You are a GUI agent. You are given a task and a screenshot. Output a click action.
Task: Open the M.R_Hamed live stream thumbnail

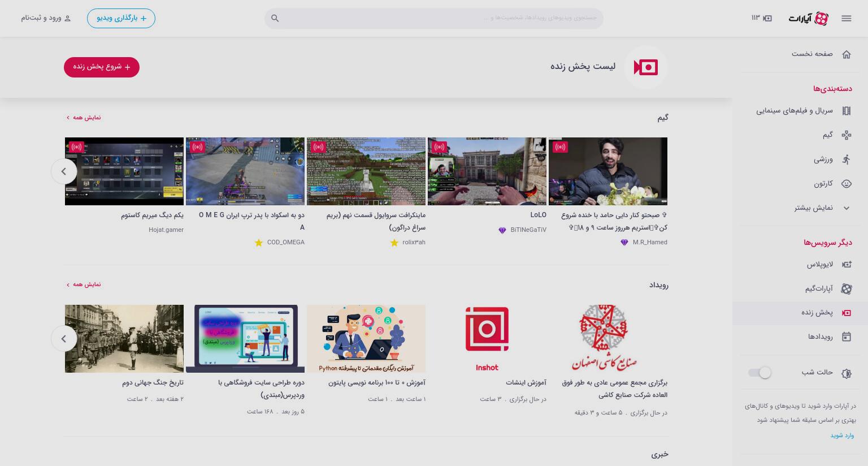tap(608, 171)
